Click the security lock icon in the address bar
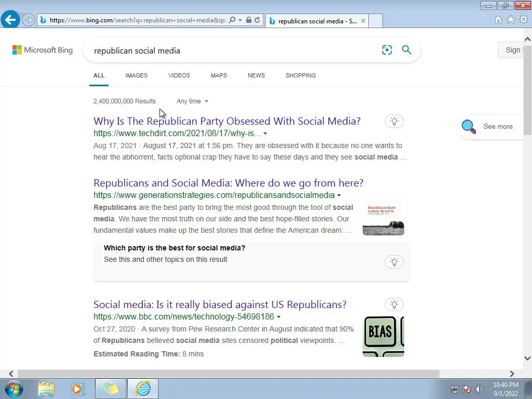 (249, 20)
